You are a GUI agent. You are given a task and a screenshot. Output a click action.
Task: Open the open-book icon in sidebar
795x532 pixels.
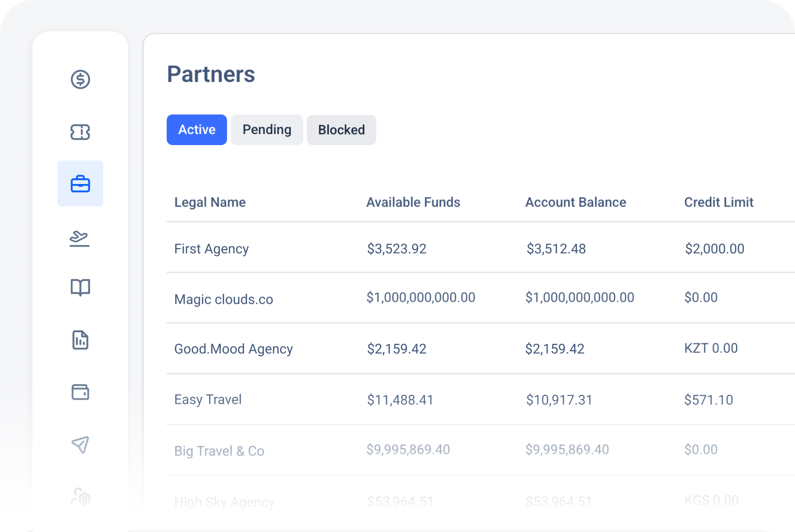[80, 288]
